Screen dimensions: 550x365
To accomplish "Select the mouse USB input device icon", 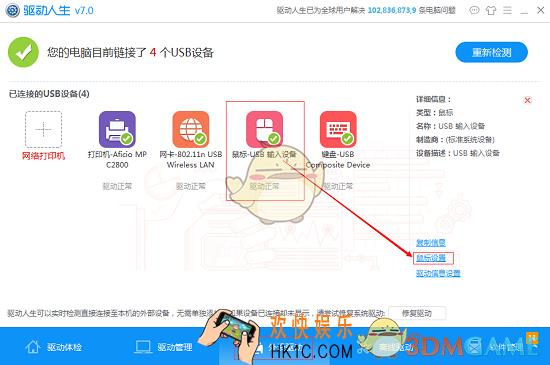I will click(x=264, y=129).
